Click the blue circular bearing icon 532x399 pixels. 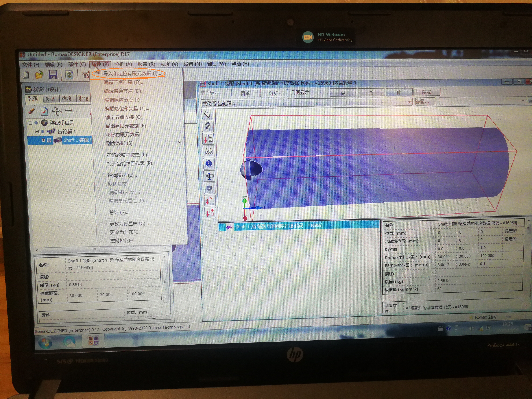(209, 164)
